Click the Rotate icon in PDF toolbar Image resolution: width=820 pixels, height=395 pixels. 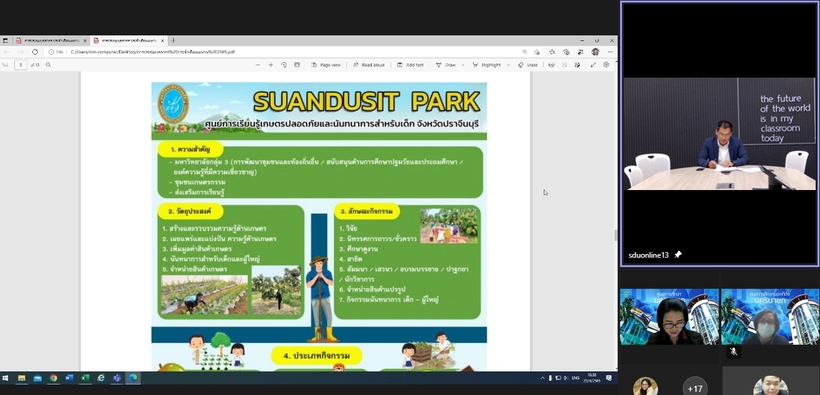point(284,65)
